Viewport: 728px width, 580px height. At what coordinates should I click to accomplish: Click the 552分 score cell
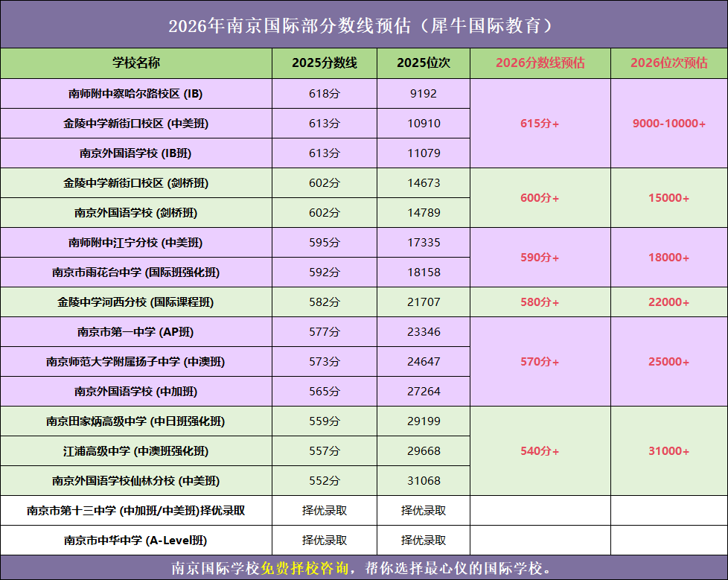tap(325, 481)
